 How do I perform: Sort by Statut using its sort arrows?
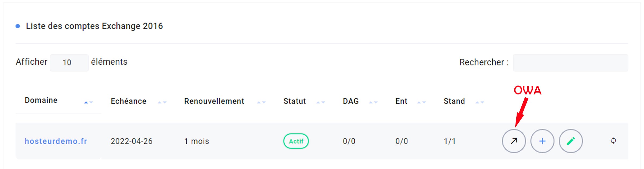[x=321, y=102]
